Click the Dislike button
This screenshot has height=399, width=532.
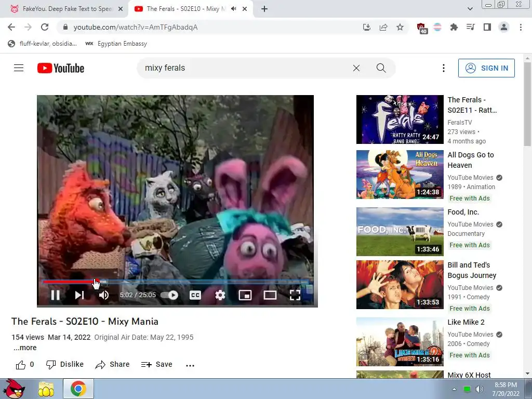point(65,364)
